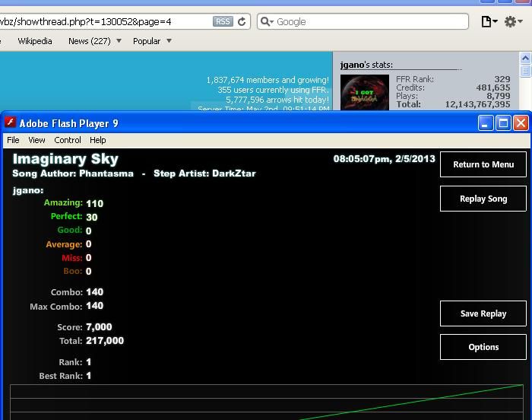Expand the News (227) bookmarks folder
This screenshot has width=532, height=420.
click(x=94, y=41)
